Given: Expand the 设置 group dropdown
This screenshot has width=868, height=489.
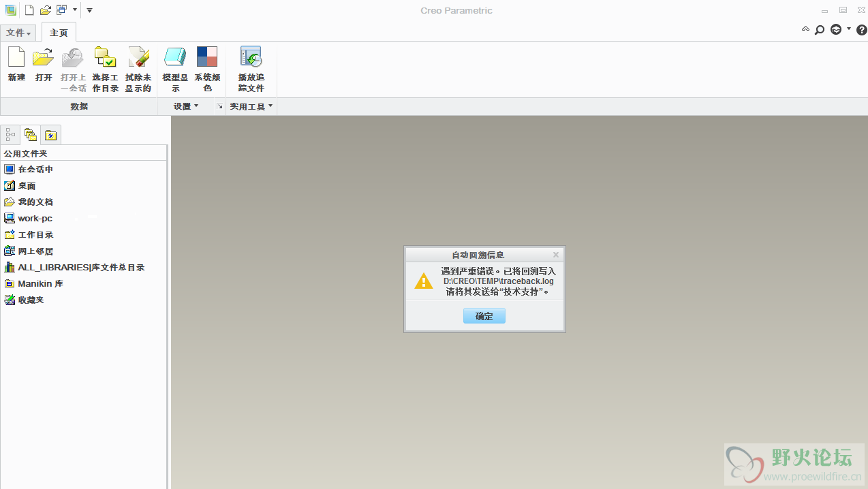Looking at the screenshot, I should pyautogui.click(x=185, y=106).
